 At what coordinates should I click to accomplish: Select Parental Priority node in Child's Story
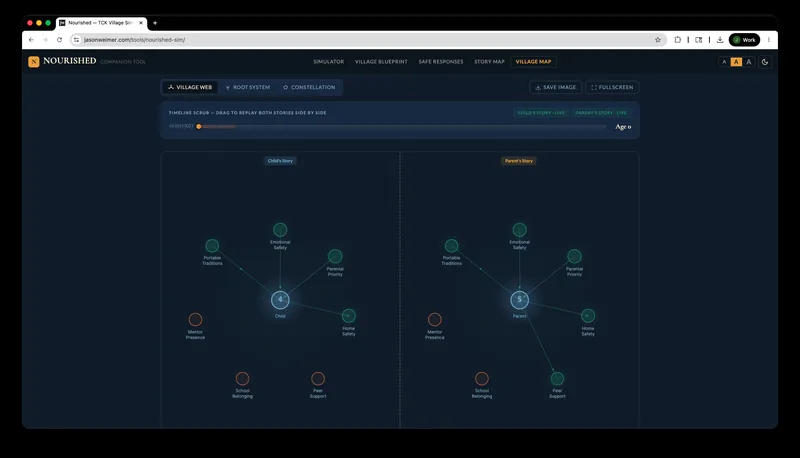335,256
